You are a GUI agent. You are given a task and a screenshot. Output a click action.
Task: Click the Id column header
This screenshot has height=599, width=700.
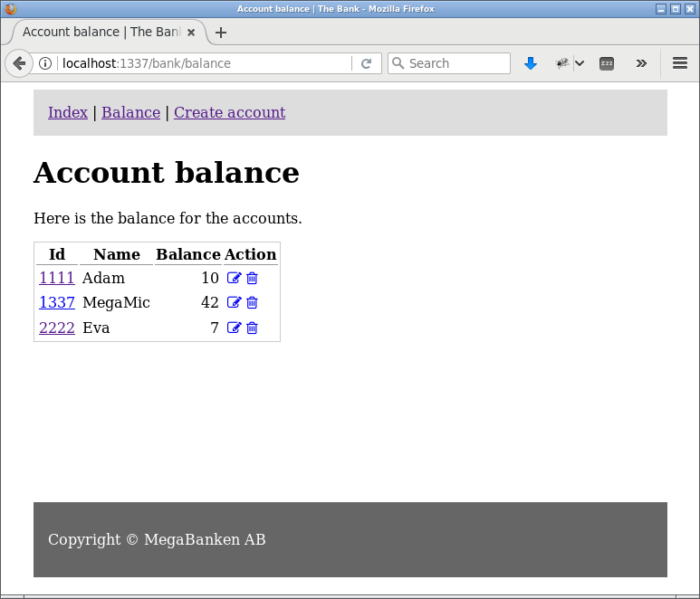57,254
